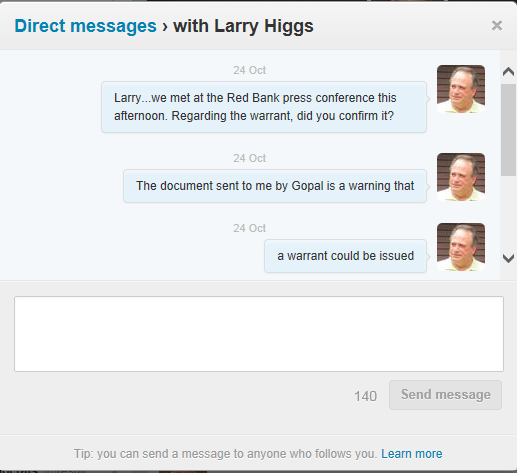Viewport: 517px width, 473px height.
Task: Select the Red Bank press conference message bubble
Action: pos(264,107)
